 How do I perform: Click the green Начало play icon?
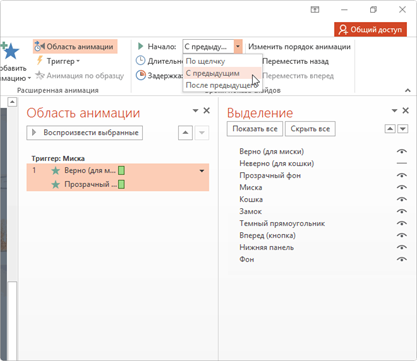click(x=140, y=46)
